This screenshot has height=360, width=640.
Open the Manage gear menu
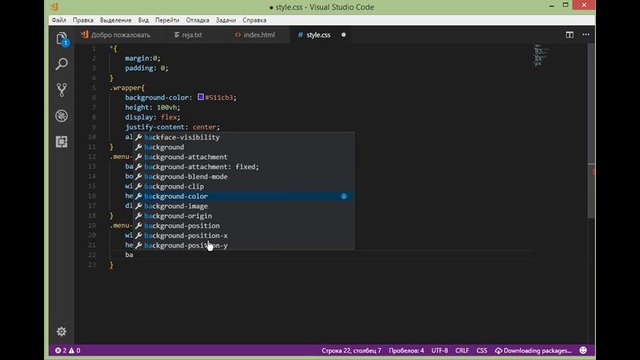pos(62,331)
